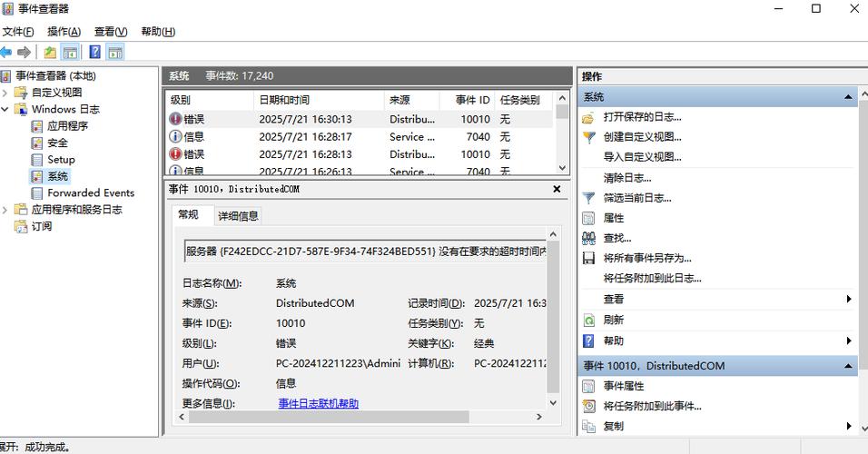
Task: Select the 订阅 icon in tree
Action: (21, 226)
